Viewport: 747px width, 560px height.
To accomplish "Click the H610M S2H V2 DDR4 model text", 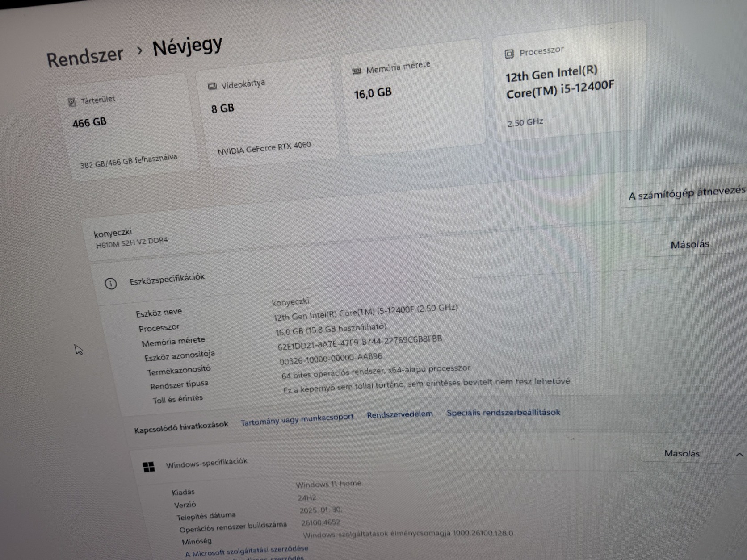I will click(x=132, y=242).
